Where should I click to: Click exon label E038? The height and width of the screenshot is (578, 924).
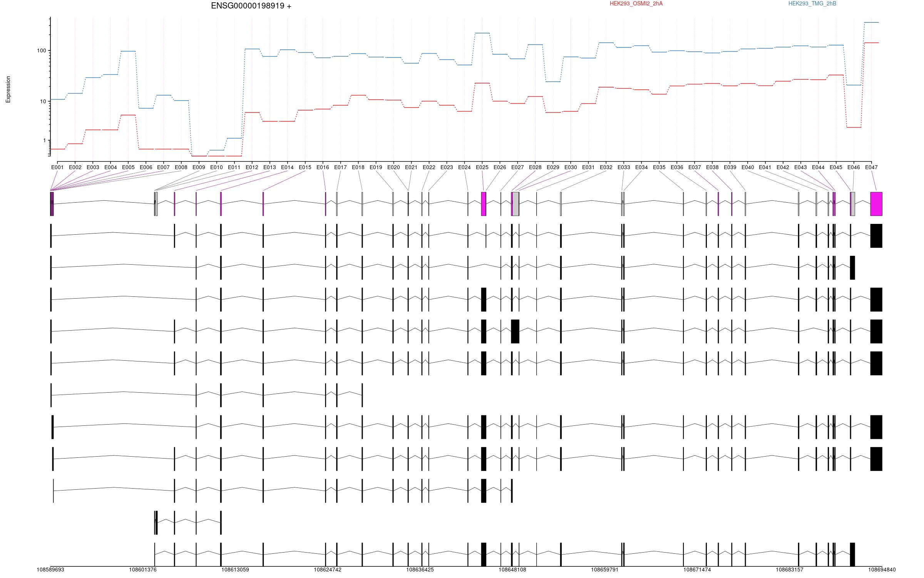[712, 167]
